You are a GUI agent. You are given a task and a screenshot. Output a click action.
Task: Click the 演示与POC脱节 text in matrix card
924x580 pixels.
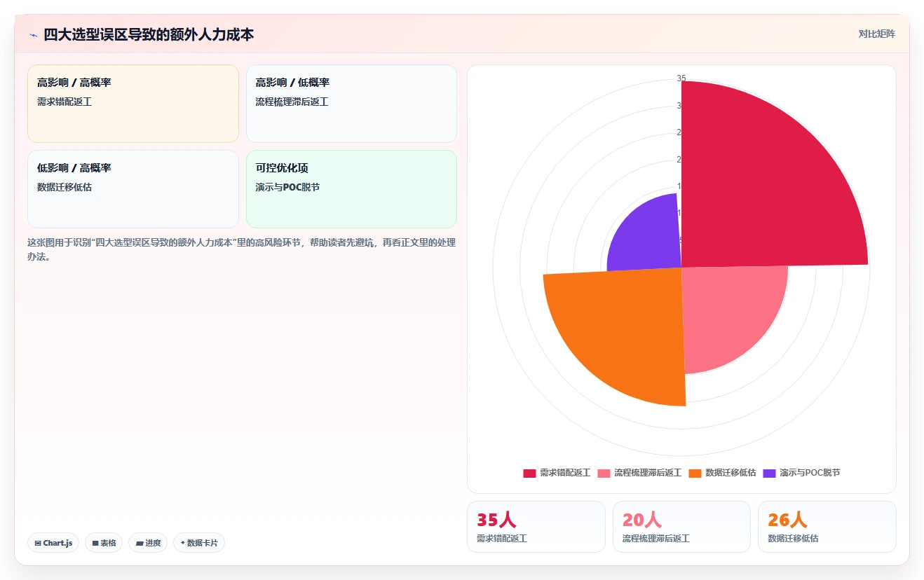pyautogui.click(x=287, y=187)
